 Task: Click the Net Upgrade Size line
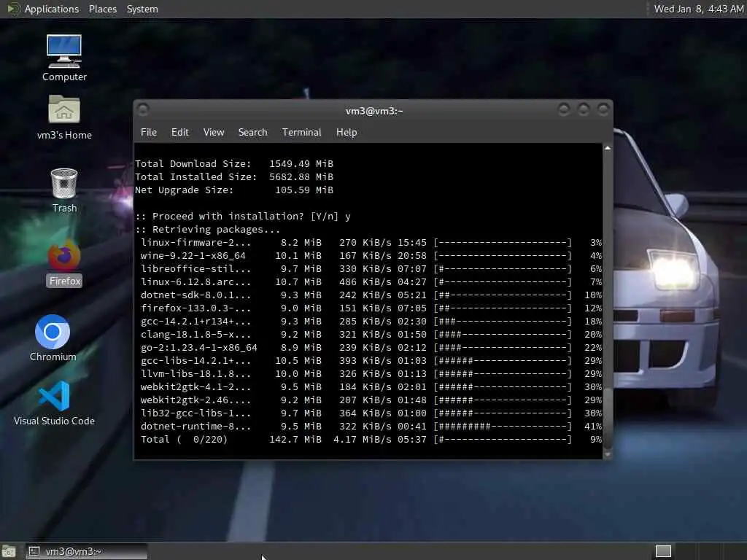click(234, 190)
